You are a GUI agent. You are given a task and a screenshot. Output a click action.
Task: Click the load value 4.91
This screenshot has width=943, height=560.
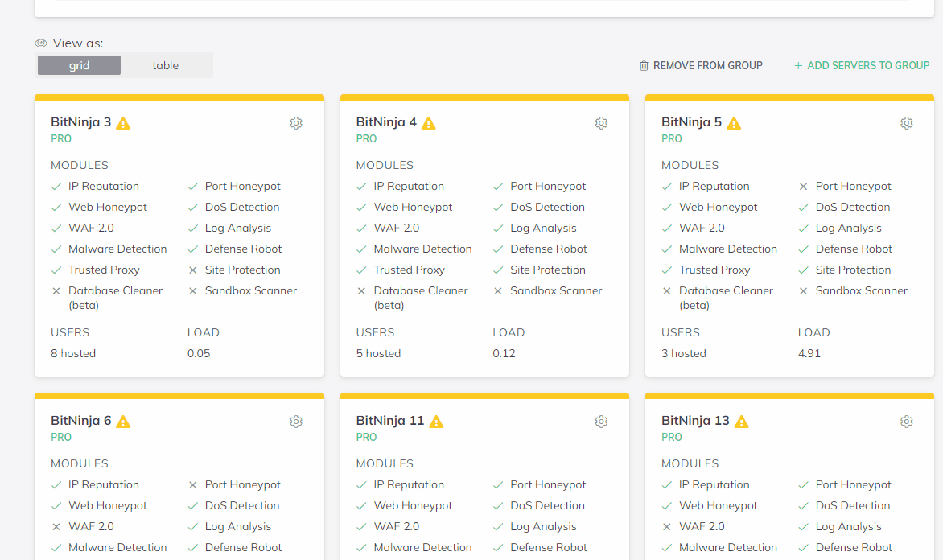(x=809, y=354)
